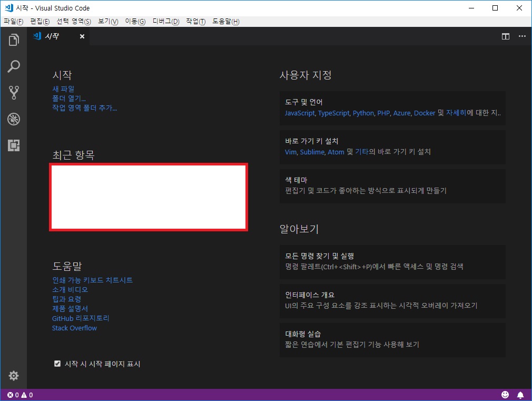Screen dimensions: 532x401
Task: Open the Manage gear icon
Action: [x=14, y=376]
